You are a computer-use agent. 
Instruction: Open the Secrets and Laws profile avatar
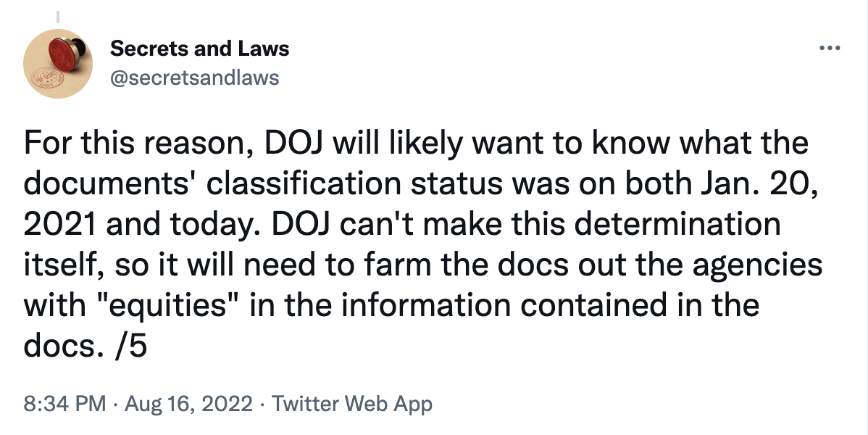(58, 64)
